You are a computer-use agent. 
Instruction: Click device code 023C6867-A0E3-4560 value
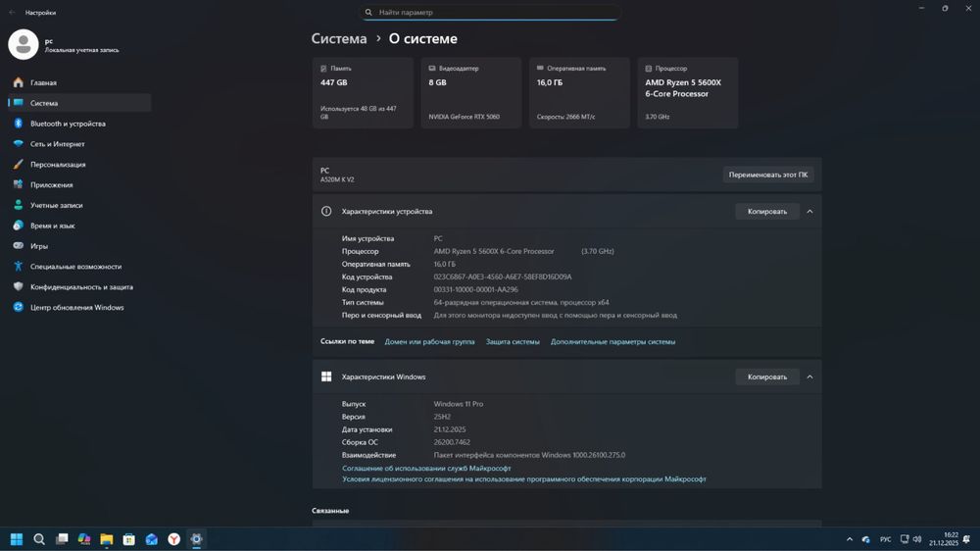click(x=503, y=276)
